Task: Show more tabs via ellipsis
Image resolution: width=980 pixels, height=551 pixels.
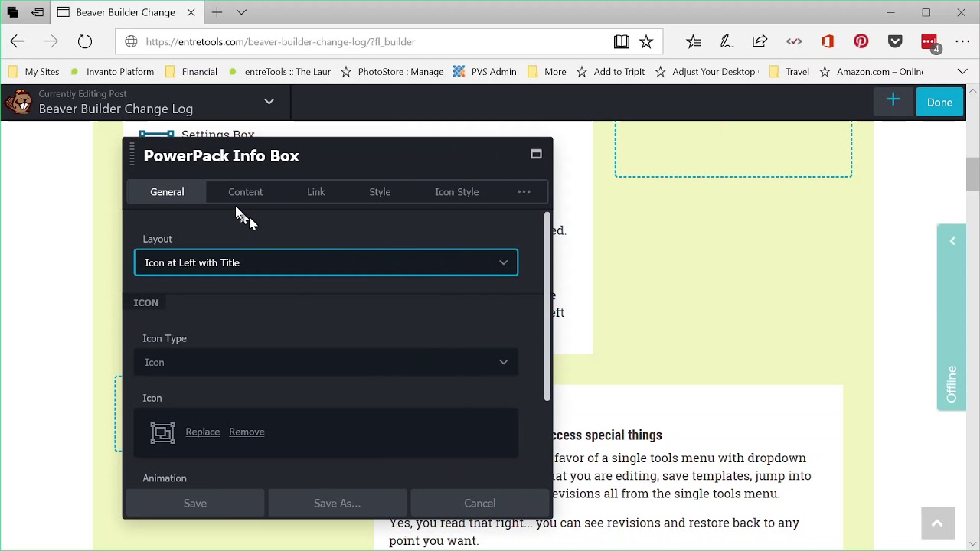Action: [x=524, y=192]
